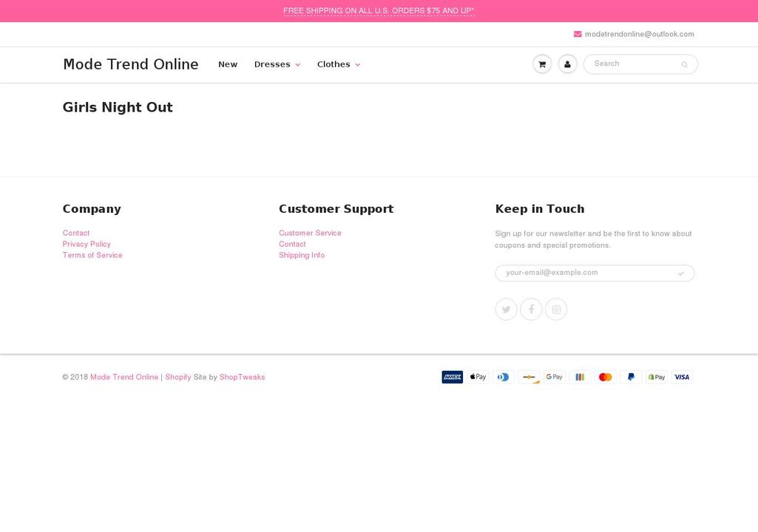The image size is (758, 532).
Task: Expand the Clothes dropdown
Action: pyautogui.click(x=338, y=64)
